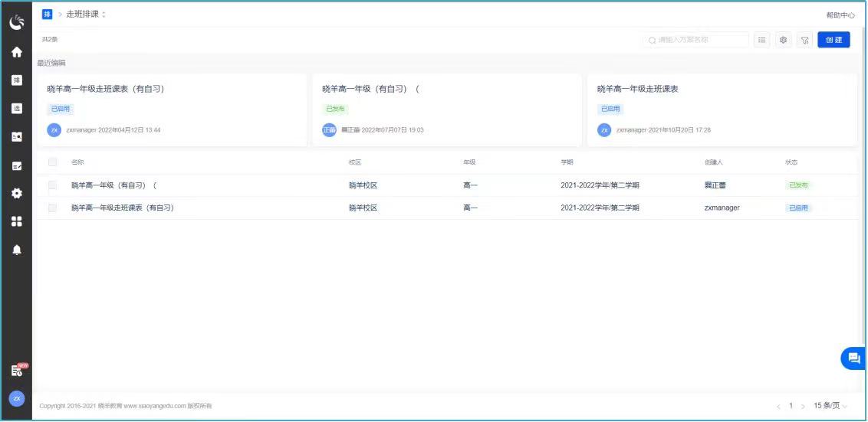Open the filter funnel icon near search
This screenshot has height=422, width=868.
[x=804, y=40]
